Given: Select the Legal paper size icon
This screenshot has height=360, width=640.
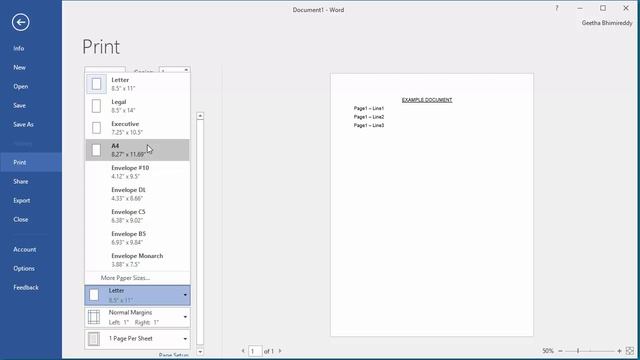Looking at the screenshot, I should (x=96, y=106).
